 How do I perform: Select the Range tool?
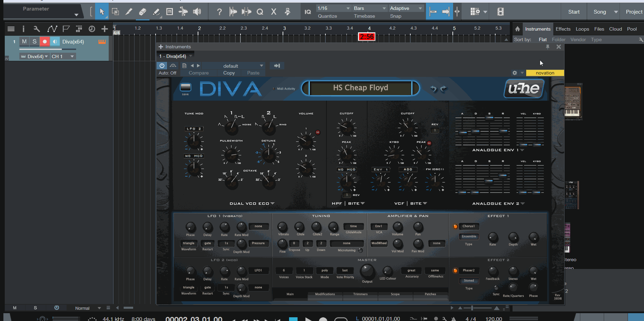[115, 12]
